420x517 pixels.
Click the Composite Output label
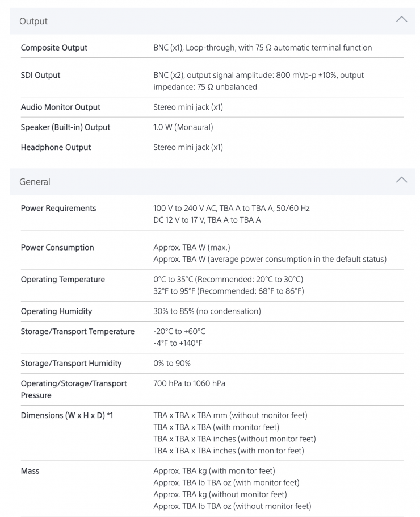54,48
